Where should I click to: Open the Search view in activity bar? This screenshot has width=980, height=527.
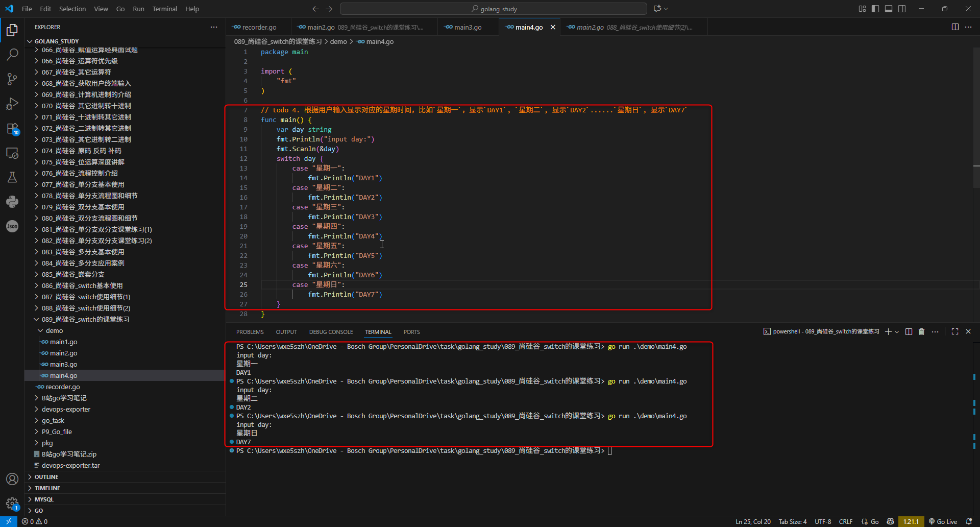pos(12,54)
